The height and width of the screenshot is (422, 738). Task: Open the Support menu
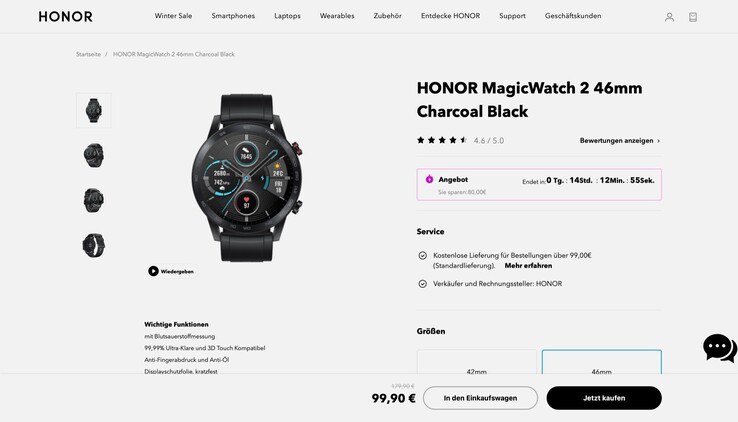pyautogui.click(x=512, y=16)
